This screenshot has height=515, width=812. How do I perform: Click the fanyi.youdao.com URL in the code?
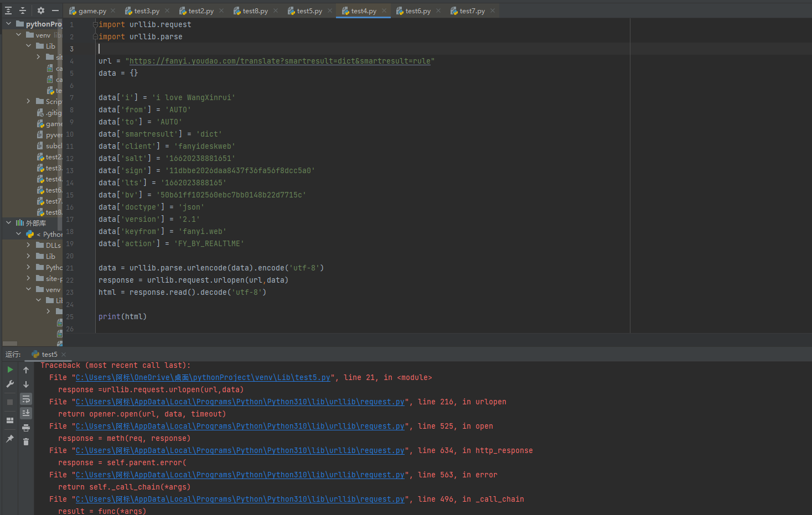pyautogui.click(x=280, y=61)
